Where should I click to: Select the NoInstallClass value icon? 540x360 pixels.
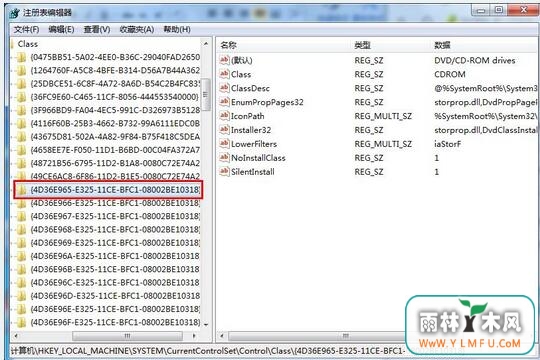tap(224, 157)
